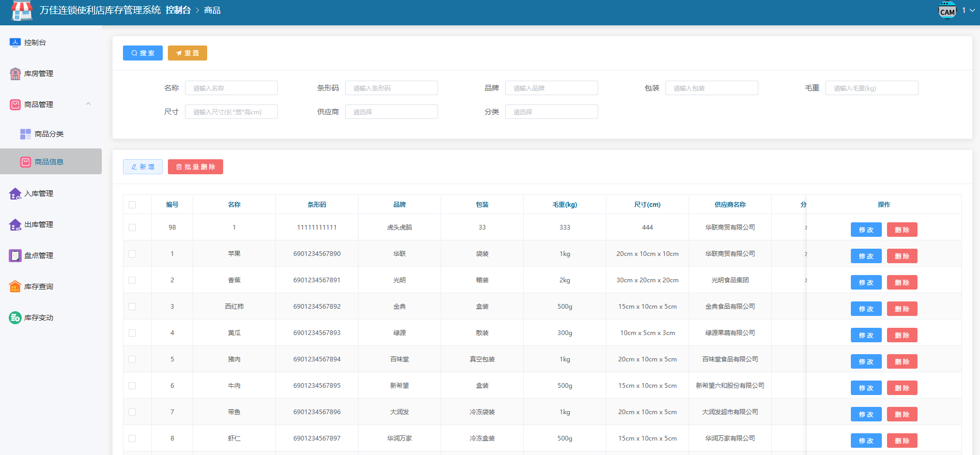Select 商品信息 submenu item
The height and width of the screenshot is (455, 980).
pyautogui.click(x=51, y=161)
